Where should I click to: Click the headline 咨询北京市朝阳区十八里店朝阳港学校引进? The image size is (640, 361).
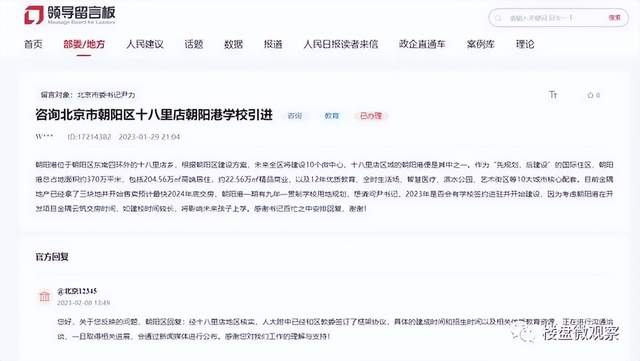point(154,115)
